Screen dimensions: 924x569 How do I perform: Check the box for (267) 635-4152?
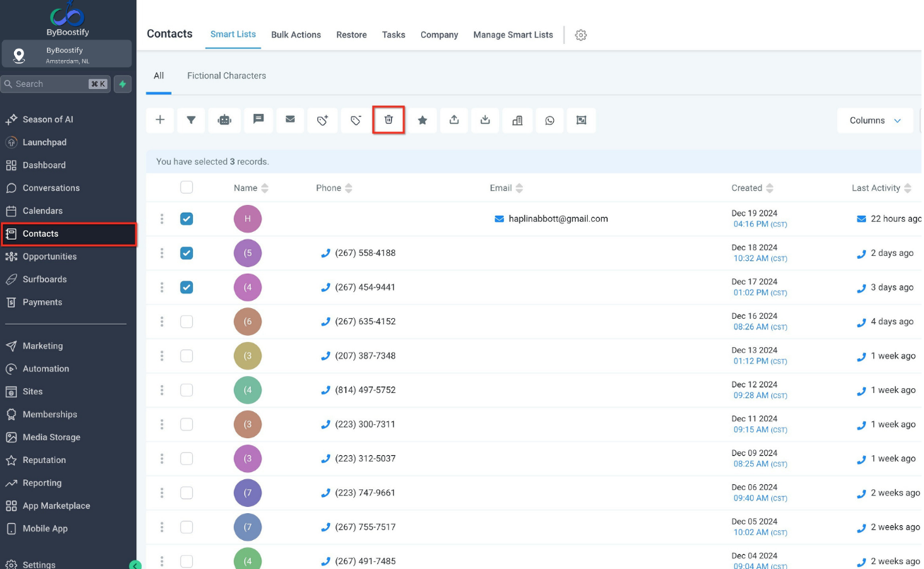[186, 321]
